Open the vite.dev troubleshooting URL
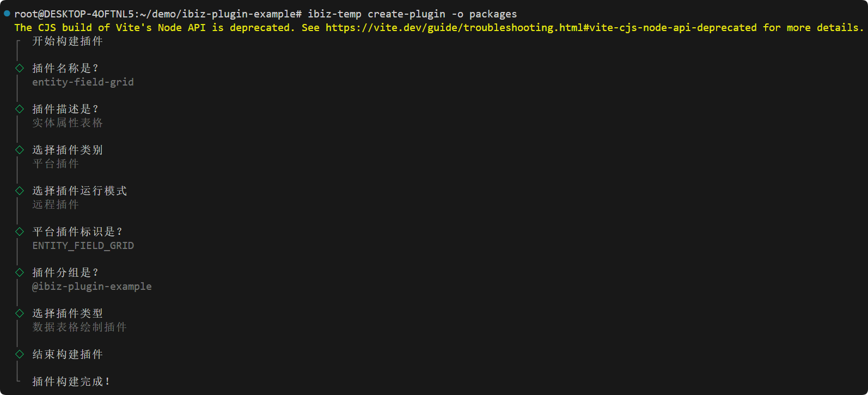The width and height of the screenshot is (868, 395). click(541, 28)
